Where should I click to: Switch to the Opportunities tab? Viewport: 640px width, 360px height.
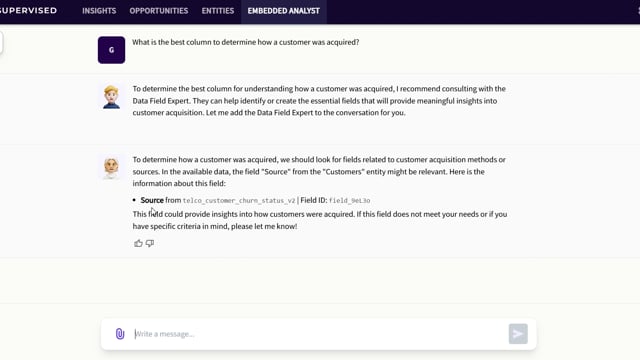coord(159,11)
